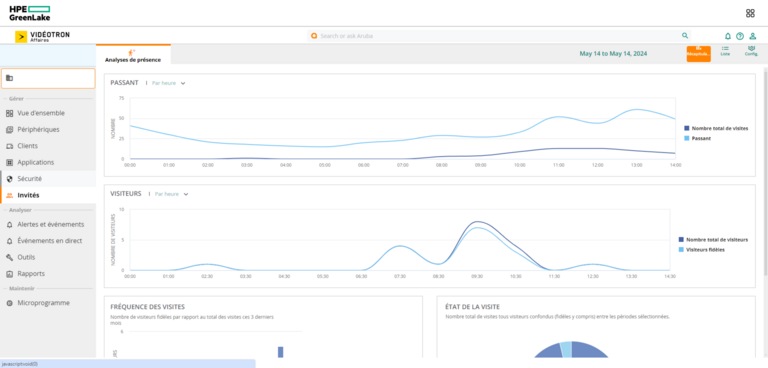
Task: Toggle the Visiteurs fidèles legend series
Action: (701, 249)
